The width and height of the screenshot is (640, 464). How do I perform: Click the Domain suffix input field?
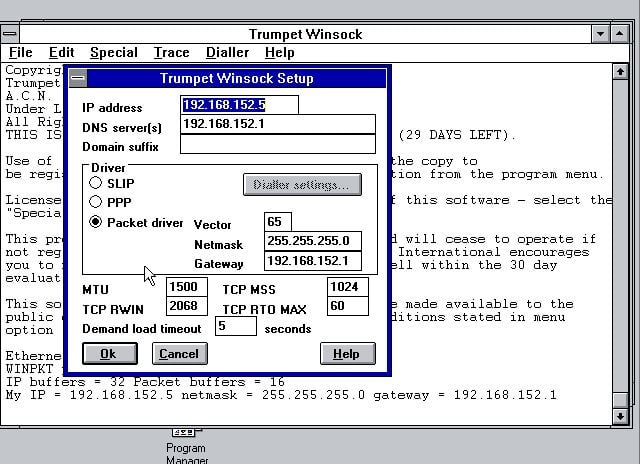tap(278, 144)
